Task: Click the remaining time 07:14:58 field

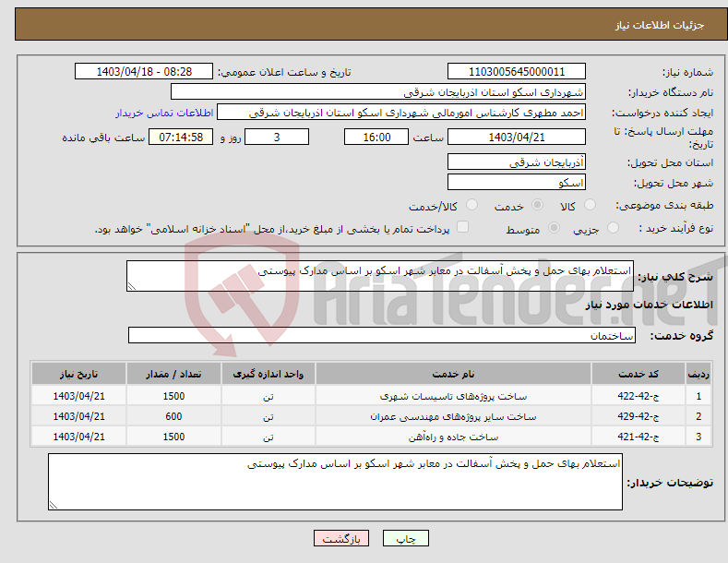Action: [x=181, y=137]
